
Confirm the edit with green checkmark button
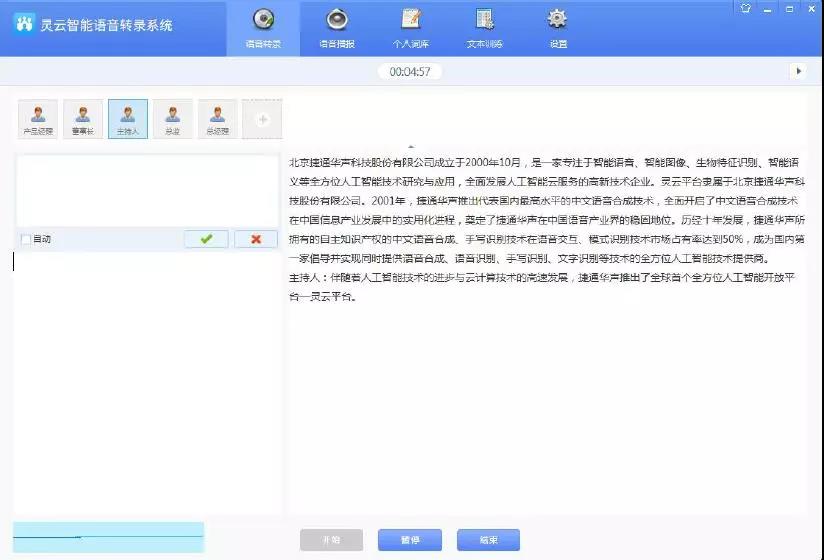(x=206, y=239)
